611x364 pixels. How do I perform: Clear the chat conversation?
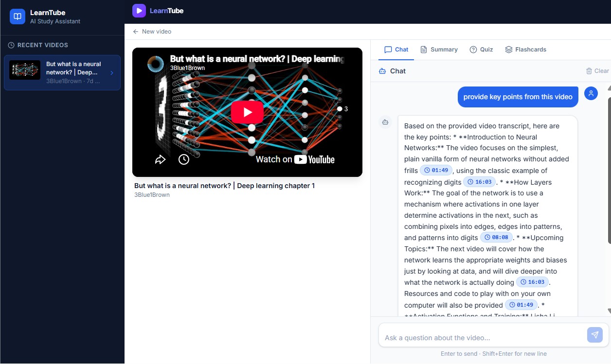[x=597, y=71]
